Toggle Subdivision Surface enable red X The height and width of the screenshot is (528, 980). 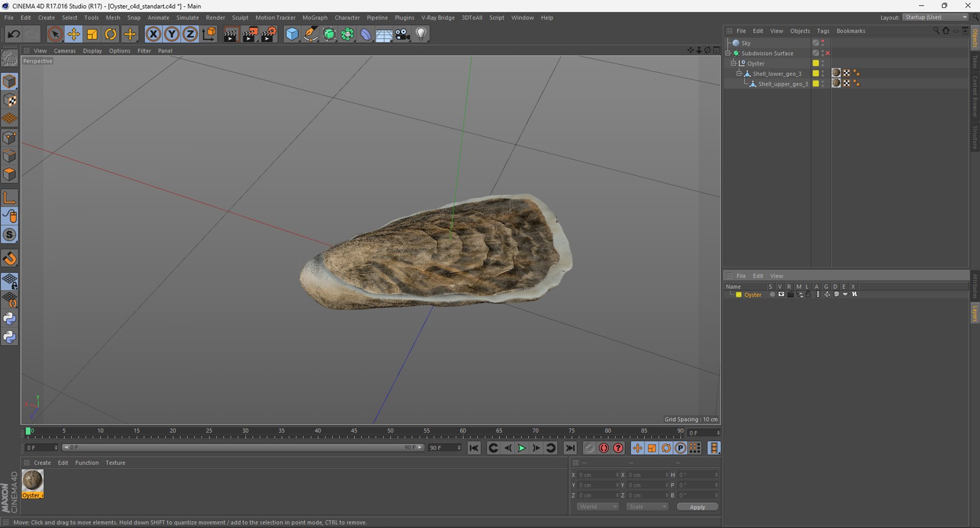(827, 53)
